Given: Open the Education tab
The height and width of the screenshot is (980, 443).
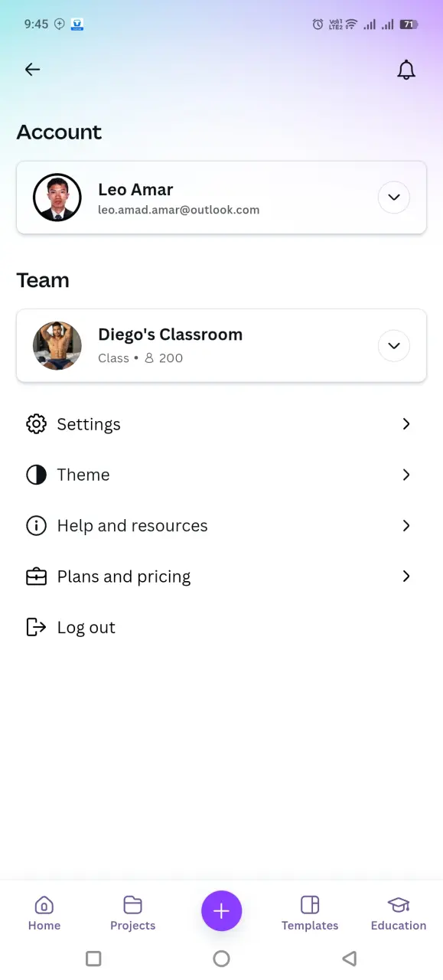Looking at the screenshot, I should pos(399,913).
